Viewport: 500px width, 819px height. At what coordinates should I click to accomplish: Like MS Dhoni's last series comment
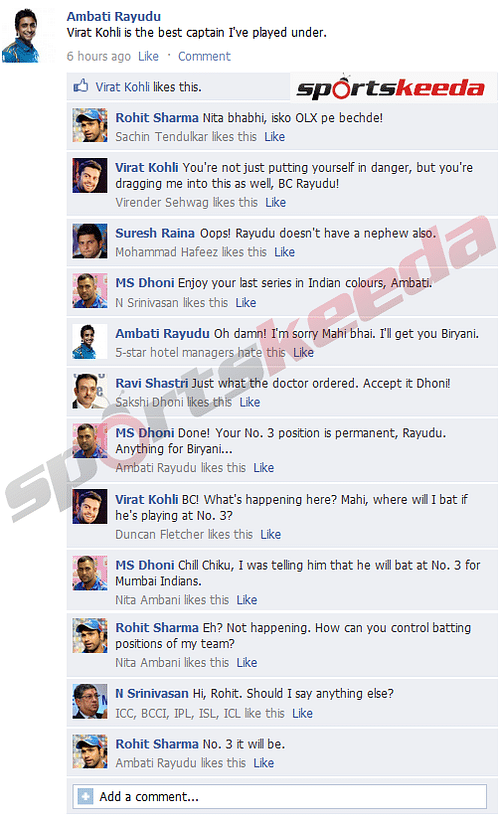[246, 302]
